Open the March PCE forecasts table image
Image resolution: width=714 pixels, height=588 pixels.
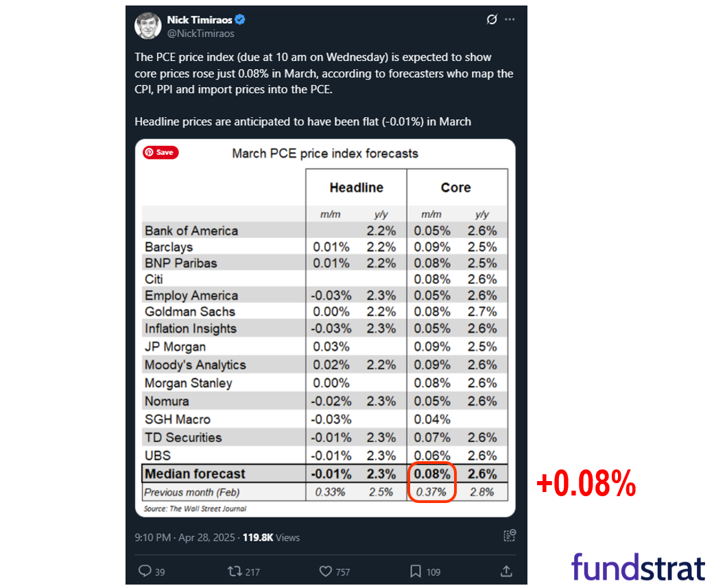click(x=325, y=328)
